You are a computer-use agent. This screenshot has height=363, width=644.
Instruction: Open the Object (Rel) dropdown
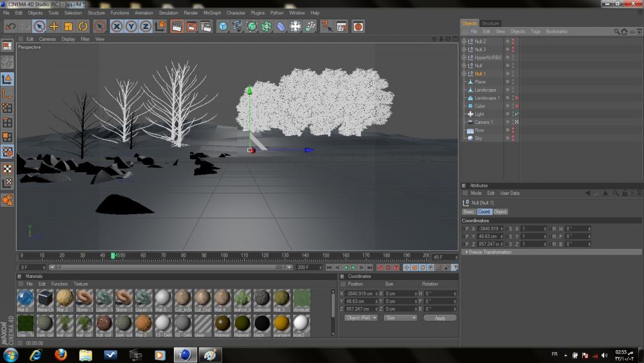coord(361,318)
